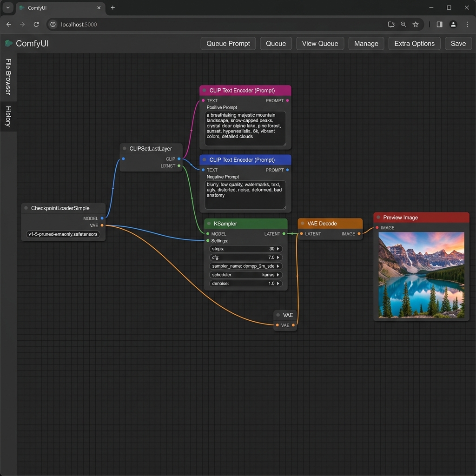Click the cfg slider field

click(245, 258)
